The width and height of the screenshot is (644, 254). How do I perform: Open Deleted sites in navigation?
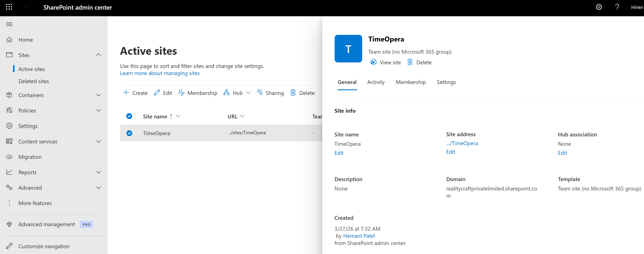tap(34, 81)
